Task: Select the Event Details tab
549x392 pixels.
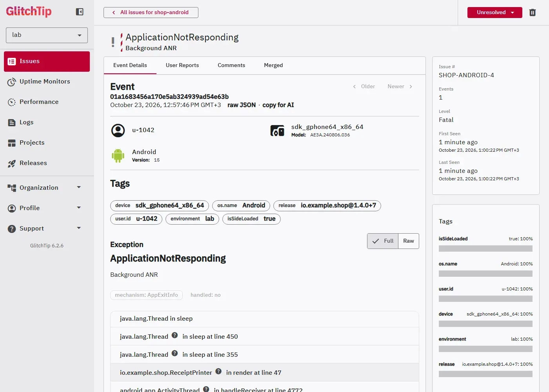Action: pyautogui.click(x=130, y=65)
